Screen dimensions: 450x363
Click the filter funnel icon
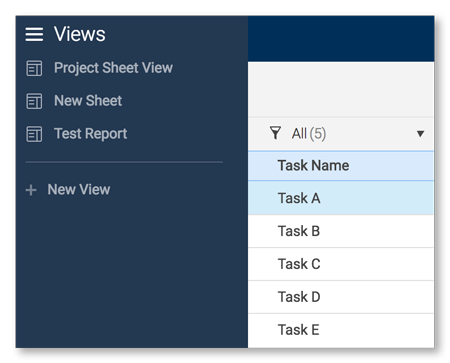[275, 133]
